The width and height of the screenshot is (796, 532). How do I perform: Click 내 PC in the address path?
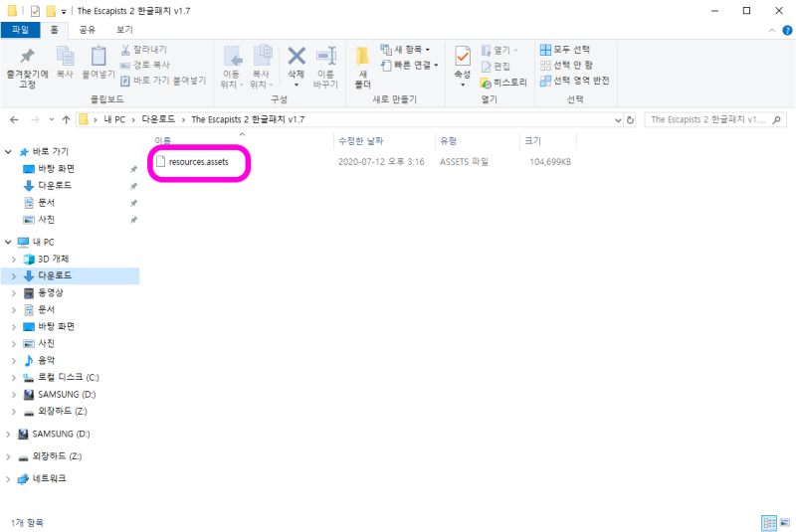pyautogui.click(x=114, y=119)
